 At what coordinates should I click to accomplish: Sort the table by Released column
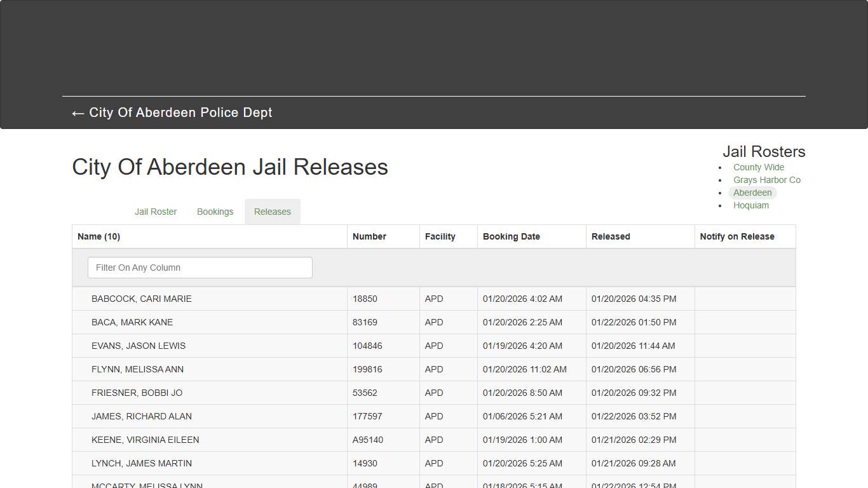[x=610, y=236]
